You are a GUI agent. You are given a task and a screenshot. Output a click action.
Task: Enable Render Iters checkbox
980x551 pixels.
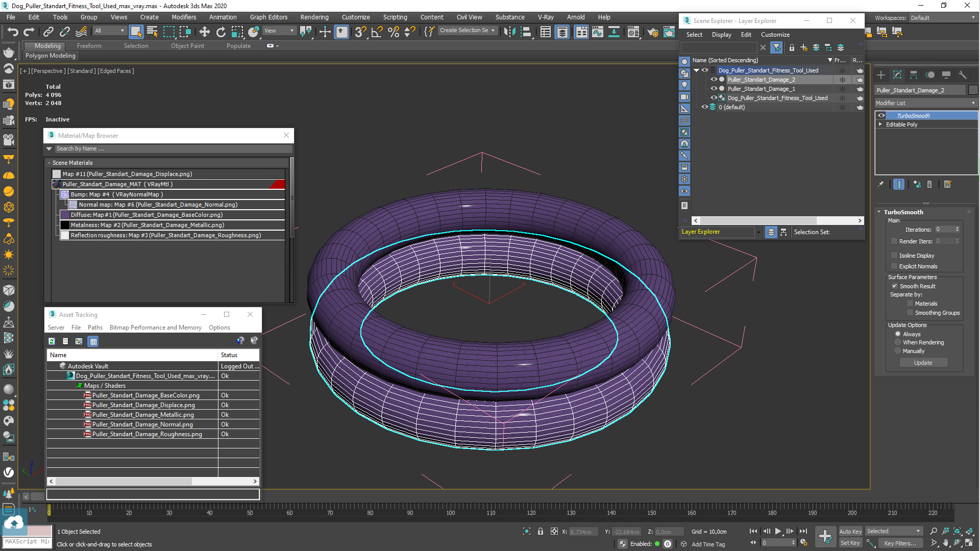pyautogui.click(x=894, y=241)
